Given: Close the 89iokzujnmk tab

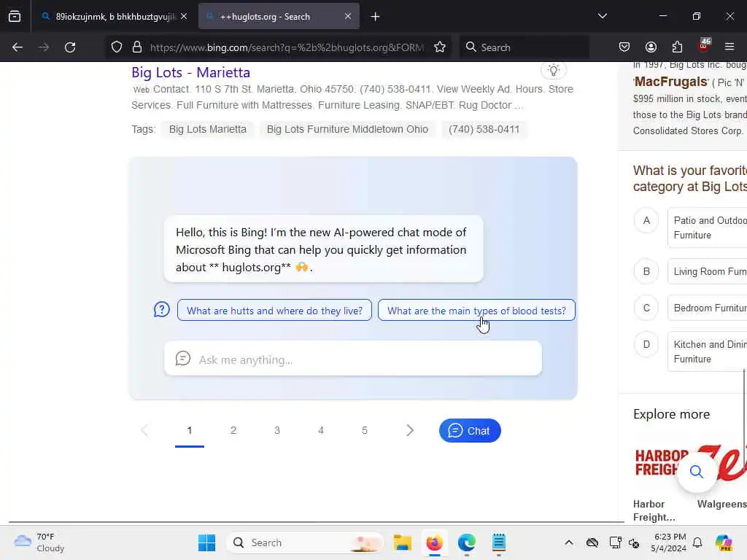Looking at the screenshot, I should point(184,17).
